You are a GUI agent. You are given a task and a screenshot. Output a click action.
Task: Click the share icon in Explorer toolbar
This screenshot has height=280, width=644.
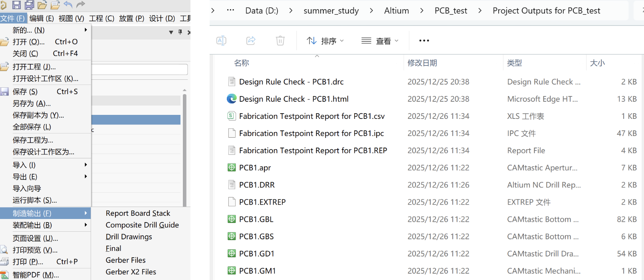pyautogui.click(x=251, y=40)
